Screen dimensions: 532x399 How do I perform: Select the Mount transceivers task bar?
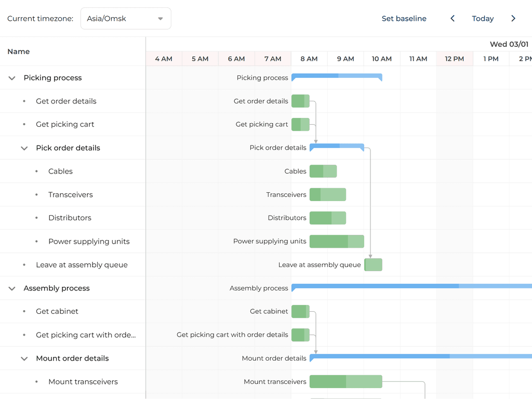pyautogui.click(x=345, y=381)
